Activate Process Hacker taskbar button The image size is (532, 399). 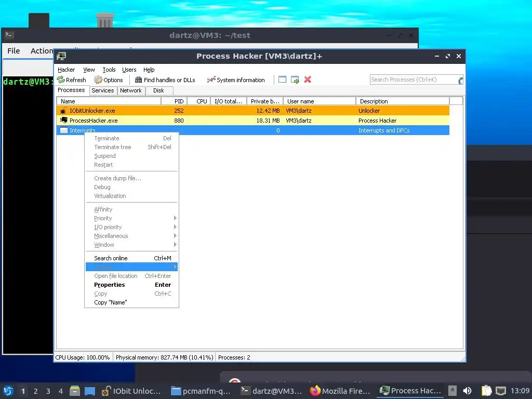(x=410, y=391)
